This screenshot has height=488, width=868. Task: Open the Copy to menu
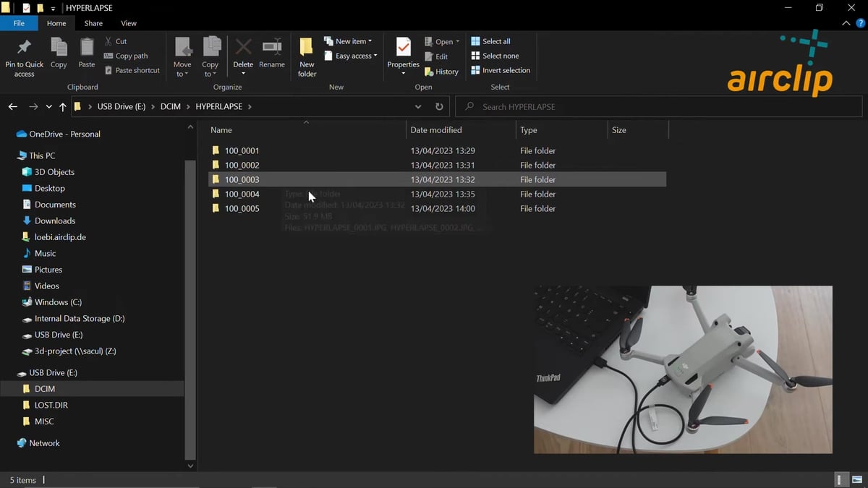tap(210, 58)
